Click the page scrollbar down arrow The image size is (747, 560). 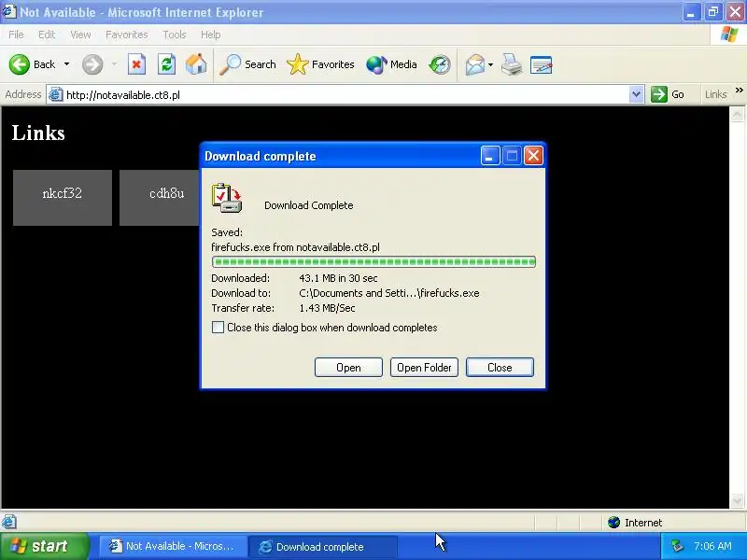coord(737,500)
